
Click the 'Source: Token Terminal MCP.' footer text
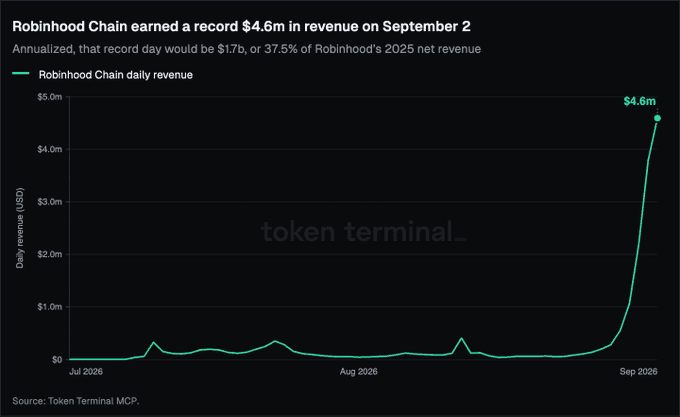(76, 401)
